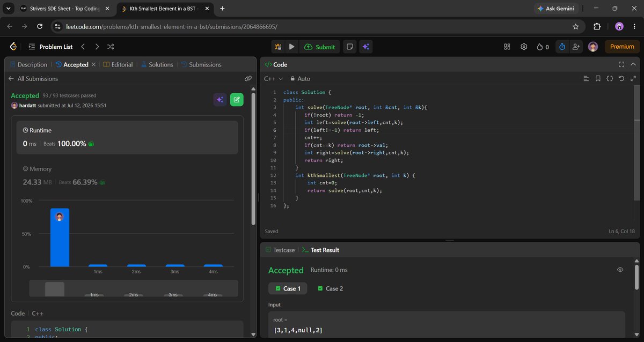Submit the solution
The image size is (644, 342).
click(x=319, y=47)
